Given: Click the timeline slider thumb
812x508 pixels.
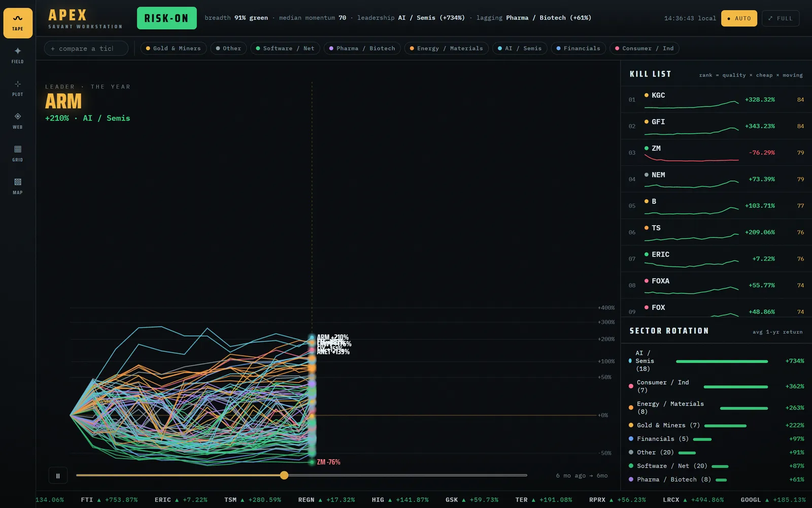Looking at the screenshot, I should 284,475.
